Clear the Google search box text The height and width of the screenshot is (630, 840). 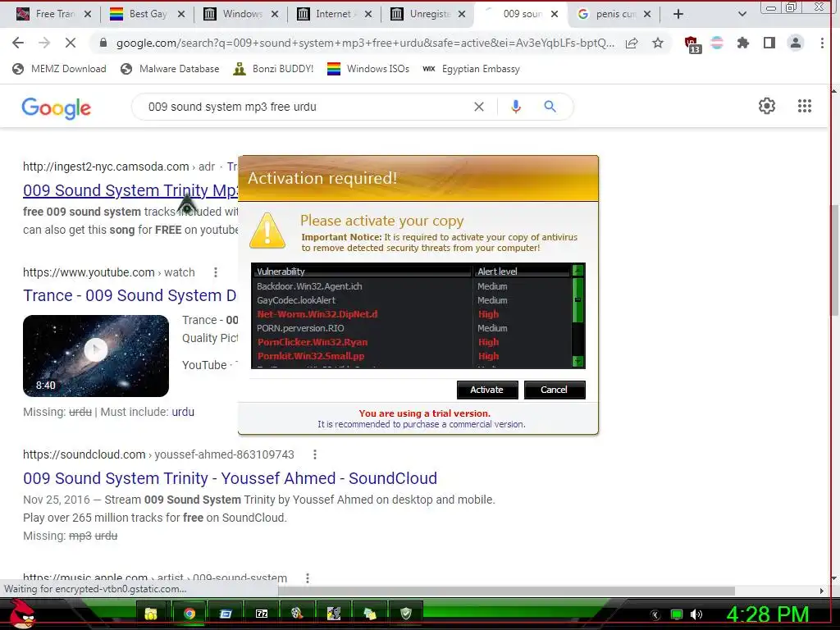pos(479,107)
